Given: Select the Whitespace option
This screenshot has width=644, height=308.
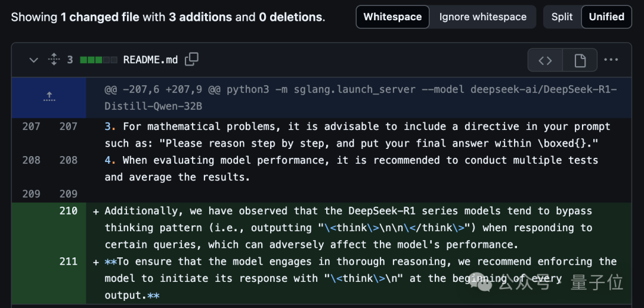Looking at the screenshot, I should click(x=392, y=17).
